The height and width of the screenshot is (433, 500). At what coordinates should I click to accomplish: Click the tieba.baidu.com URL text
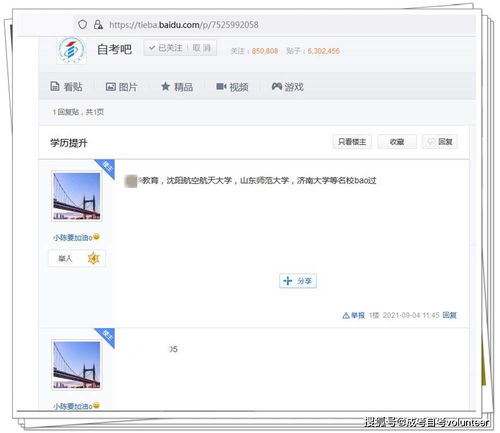point(184,25)
